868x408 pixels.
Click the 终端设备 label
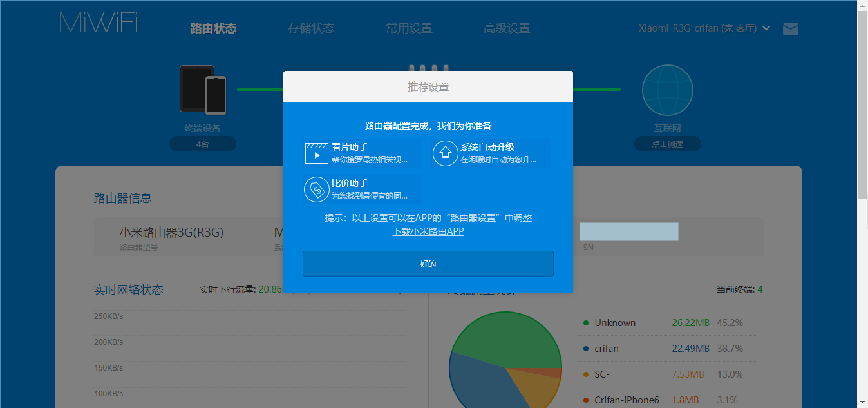(x=203, y=128)
